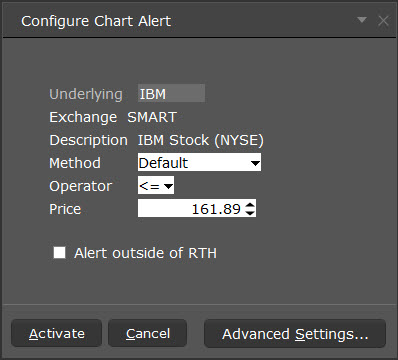Click the Exchange value SMART
The width and height of the screenshot is (398, 360).
152,117
